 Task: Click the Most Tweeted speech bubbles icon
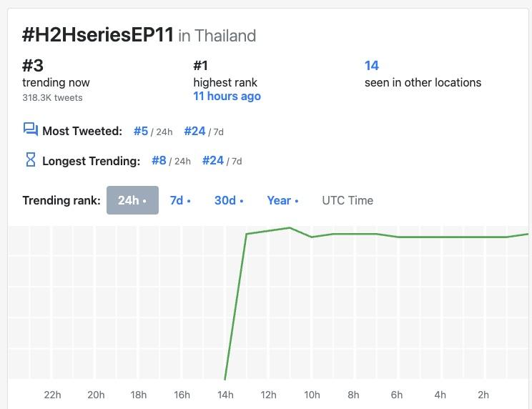pyautogui.click(x=30, y=129)
